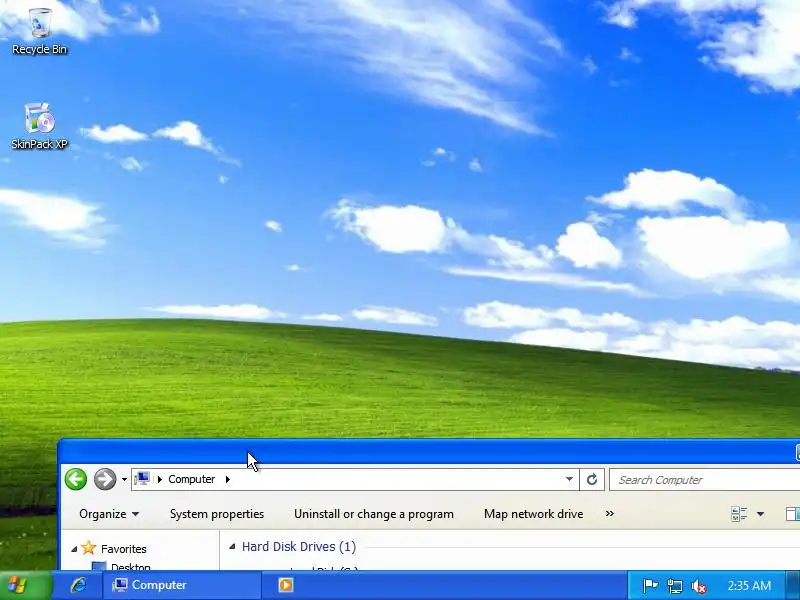Select Map network drive
This screenshot has height=600, width=800.
pos(533,514)
